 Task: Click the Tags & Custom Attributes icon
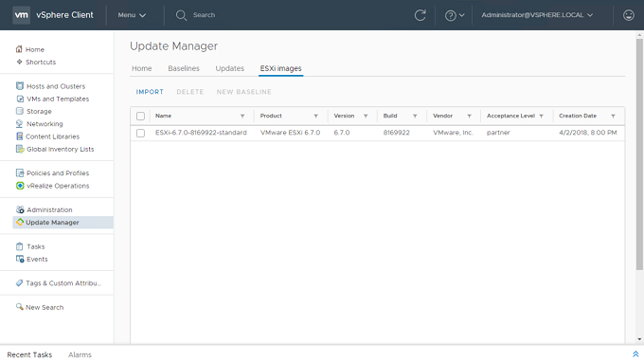pyautogui.click(x=19, y=282)
